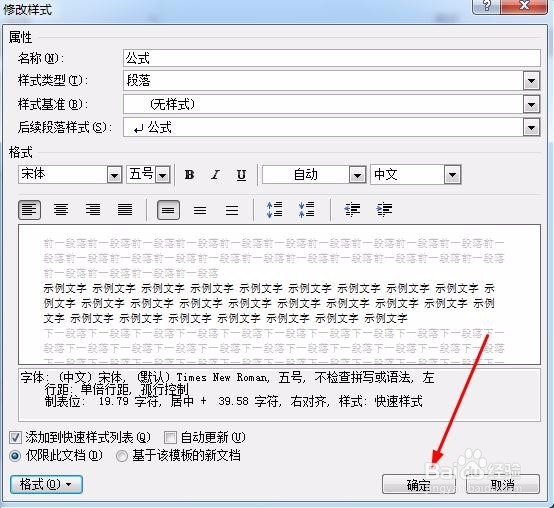Choose single line spacing icon
Image resolution: width=554 pixels, height=508 pixels.
tap(168, 210)
